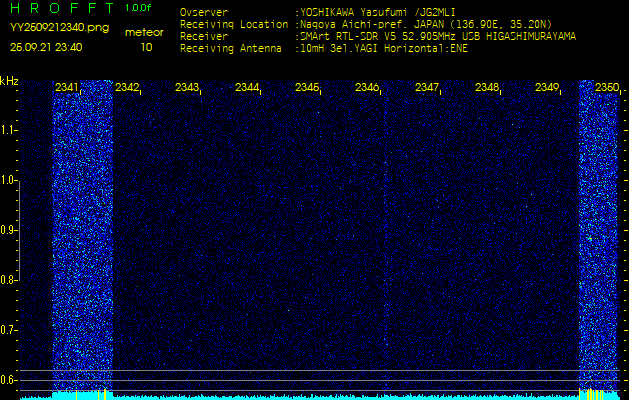Click the kHz axis unit label

pyautogui.click(x=10, y=80)
